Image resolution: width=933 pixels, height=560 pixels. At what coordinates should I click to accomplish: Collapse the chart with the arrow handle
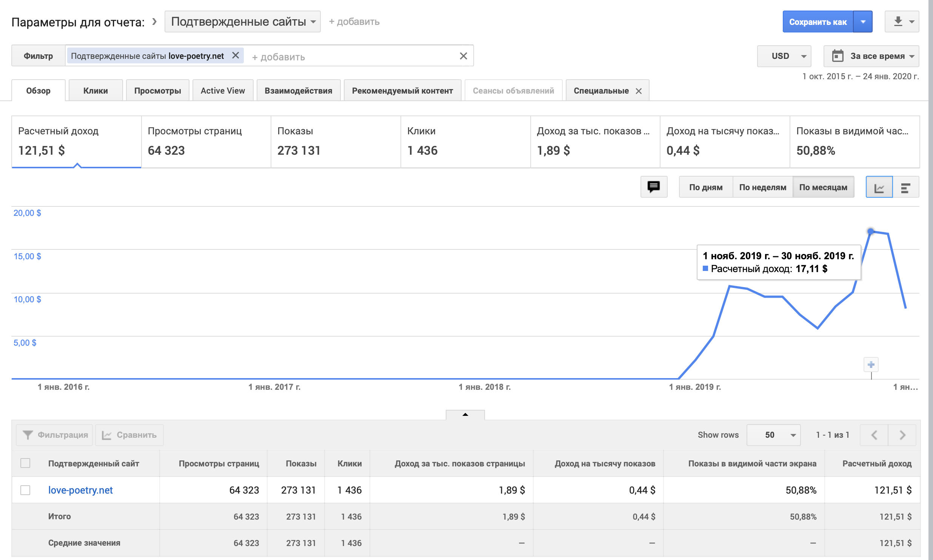[x=465, y=414]
